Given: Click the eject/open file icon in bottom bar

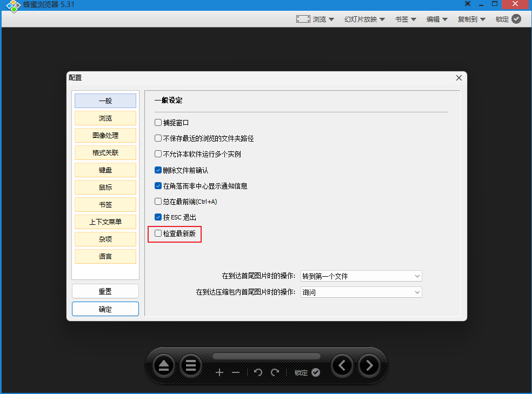Looking at the screenshot, I should click(x=164, y=366).
